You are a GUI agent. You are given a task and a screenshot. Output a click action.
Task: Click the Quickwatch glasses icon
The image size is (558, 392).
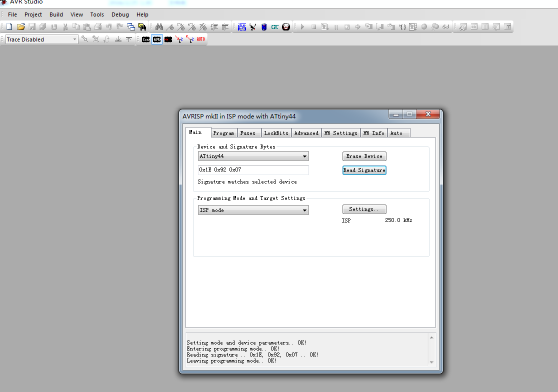click(446, 26)
